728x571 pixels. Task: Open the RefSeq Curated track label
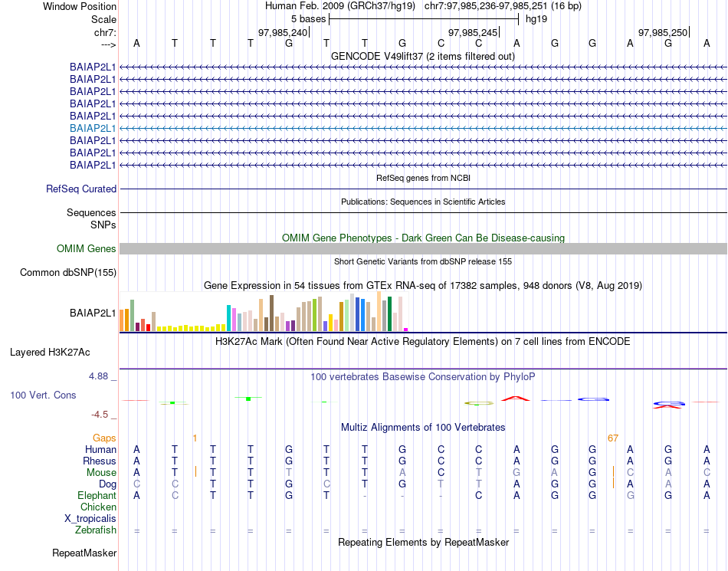point(80,189)
